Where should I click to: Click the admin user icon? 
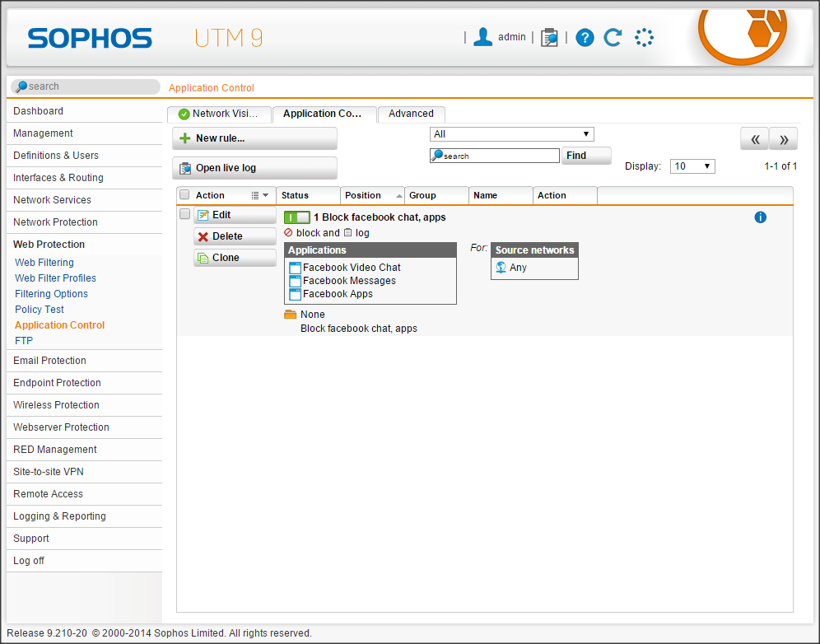tap(483, 37)
